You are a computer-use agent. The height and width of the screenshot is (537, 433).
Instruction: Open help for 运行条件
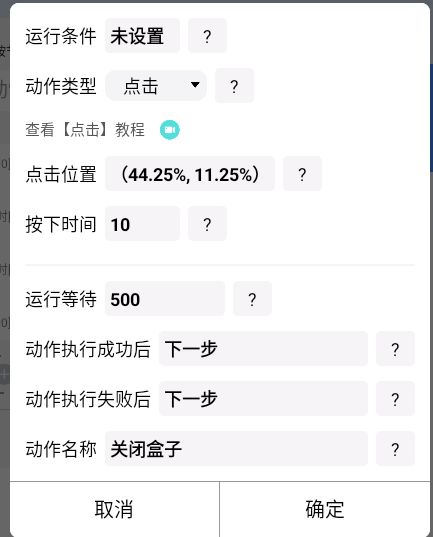pos(207,36)
